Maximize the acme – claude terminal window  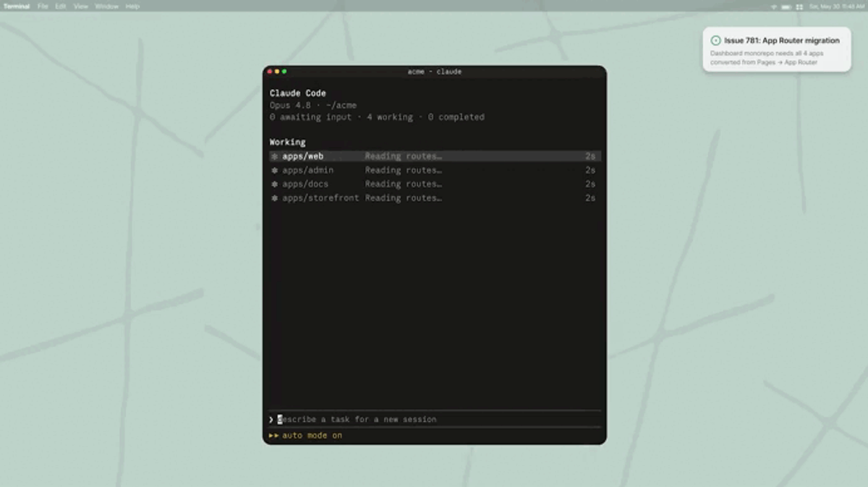[x=284, y=72]
